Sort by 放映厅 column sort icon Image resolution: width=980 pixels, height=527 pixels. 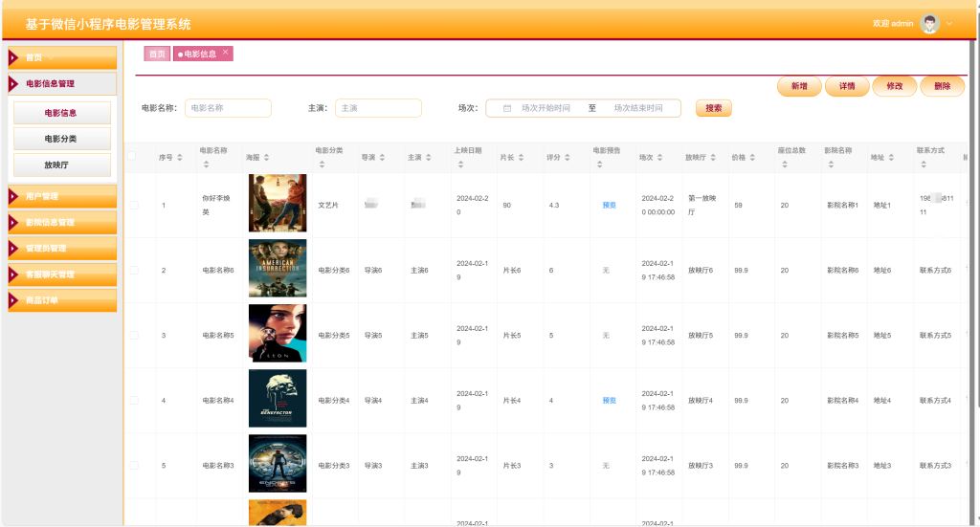[x=712, y=158]
